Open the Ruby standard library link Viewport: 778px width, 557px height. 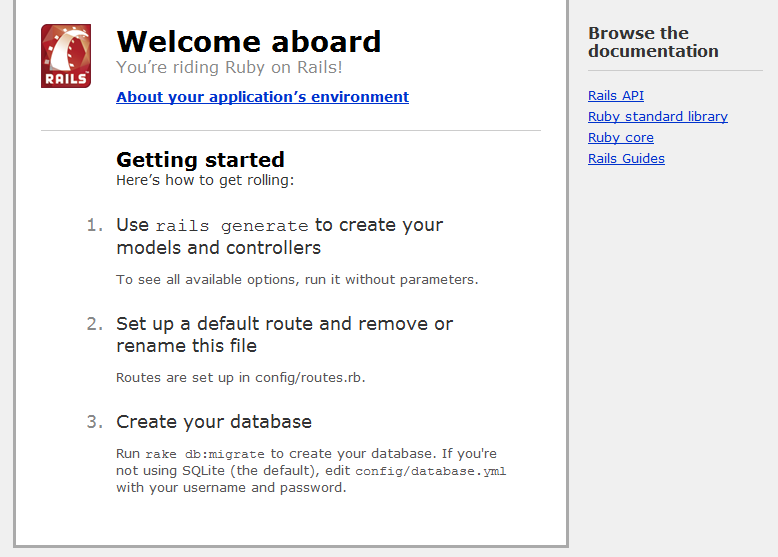657,117
